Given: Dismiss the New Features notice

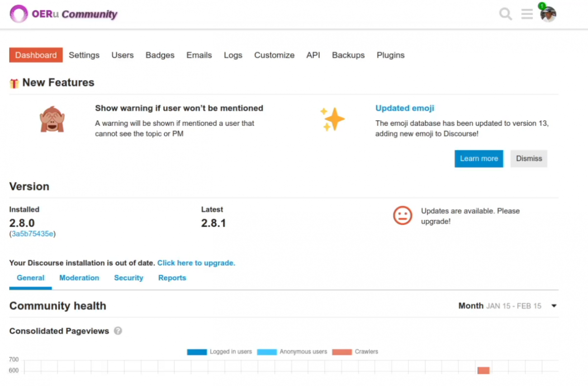Looking at the screenshot, I should tap(529, 159).
